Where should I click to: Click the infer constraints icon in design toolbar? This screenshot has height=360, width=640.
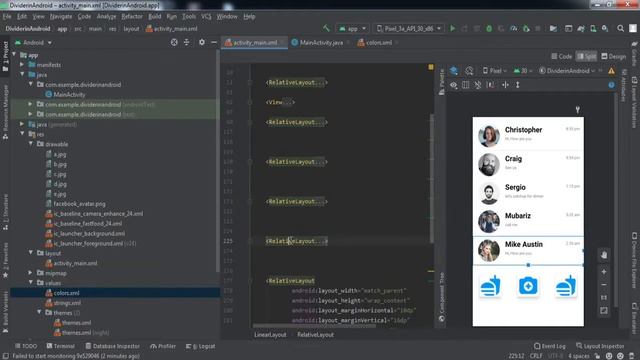point(491,85)
